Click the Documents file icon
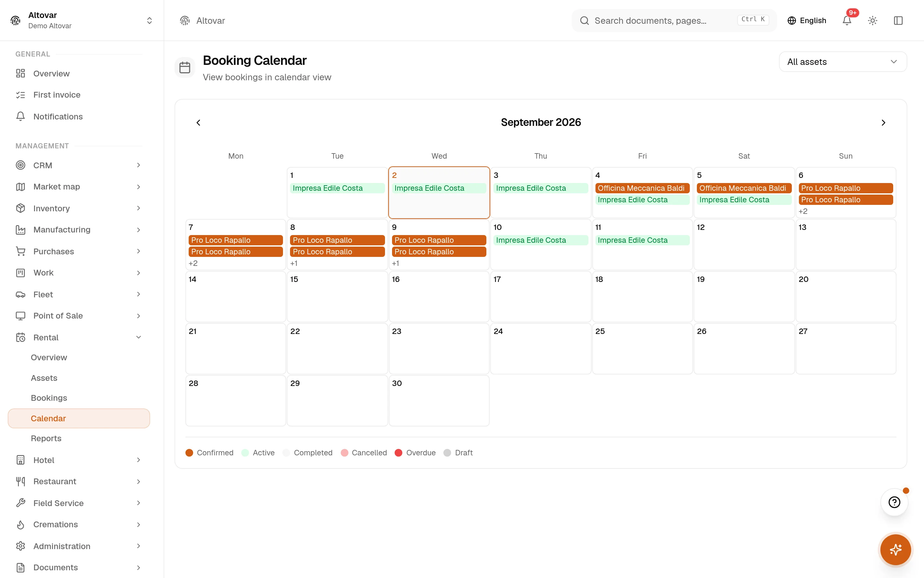Screen dimensions: 924x578 (x=21, y=567)
